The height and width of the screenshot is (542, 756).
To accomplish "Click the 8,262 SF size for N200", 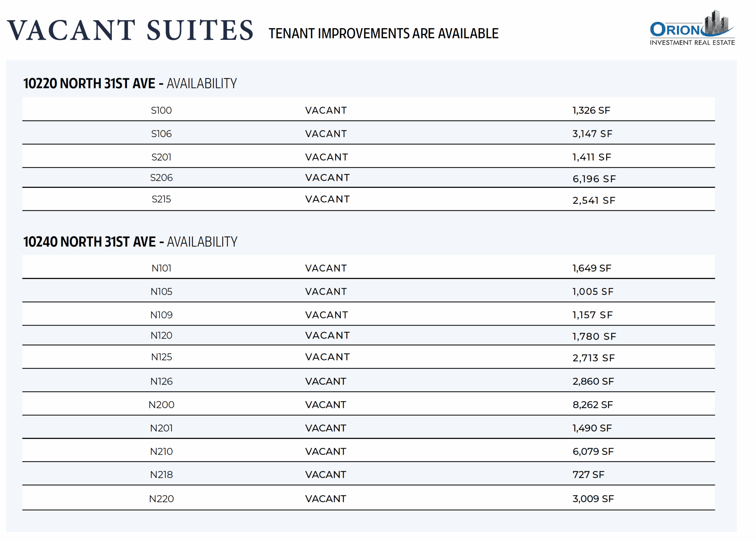I will [593, 404].
